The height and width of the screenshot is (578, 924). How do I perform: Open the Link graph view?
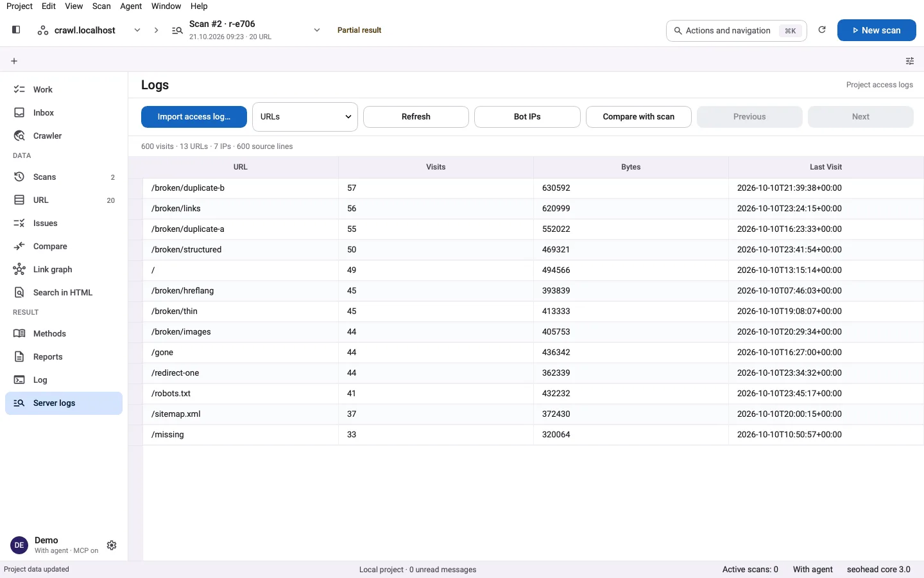point(64,269)
